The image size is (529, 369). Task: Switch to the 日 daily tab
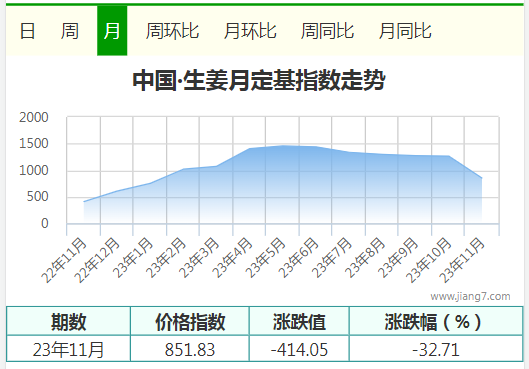(x=27, y=31)
